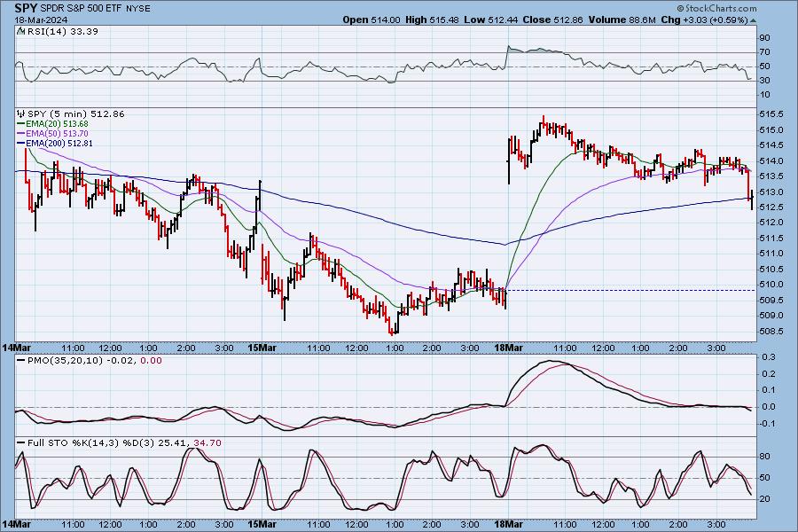Click the red 34.70 stochastic %D value
Image resolution: width=798 pixels, height=532 pixels.
pyautogui.click(x=207, y=443)
